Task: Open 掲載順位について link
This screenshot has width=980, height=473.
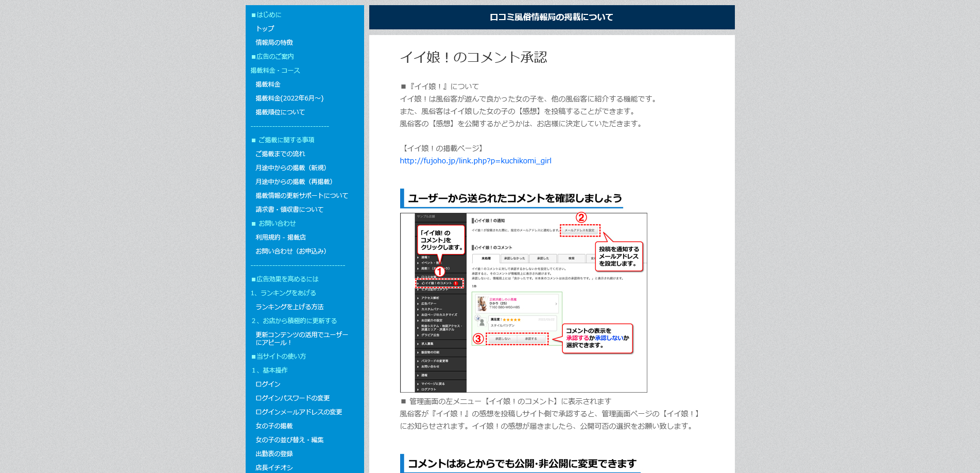Action: 280,112
